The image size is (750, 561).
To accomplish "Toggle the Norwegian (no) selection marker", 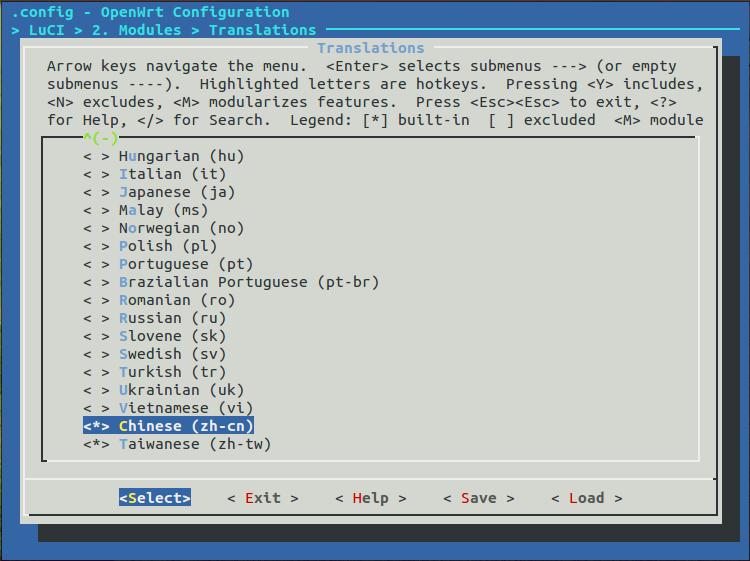I will click(x=97, y=229).
